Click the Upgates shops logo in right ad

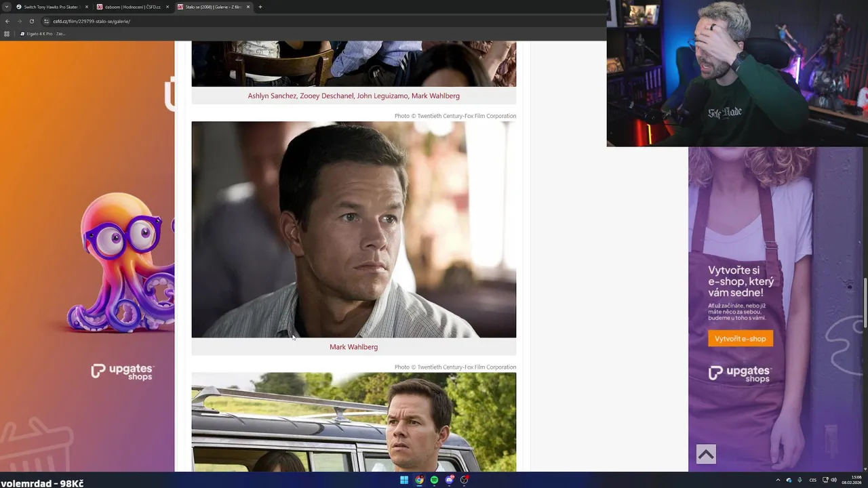(741, 373)
